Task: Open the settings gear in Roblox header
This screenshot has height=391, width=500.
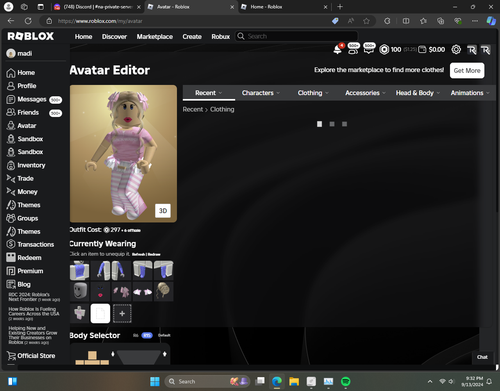Action: pos(456,50)
